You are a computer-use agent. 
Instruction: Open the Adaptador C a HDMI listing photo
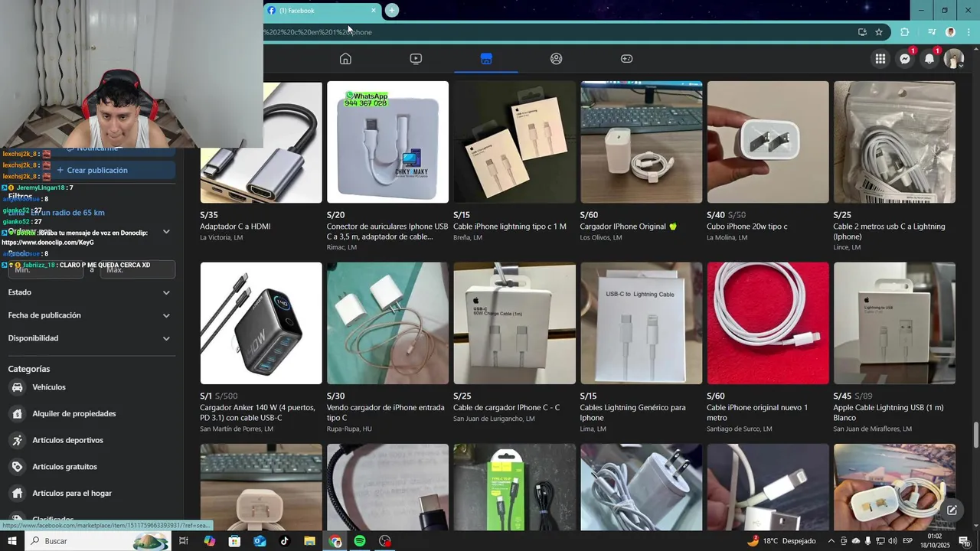coord(261,142)
